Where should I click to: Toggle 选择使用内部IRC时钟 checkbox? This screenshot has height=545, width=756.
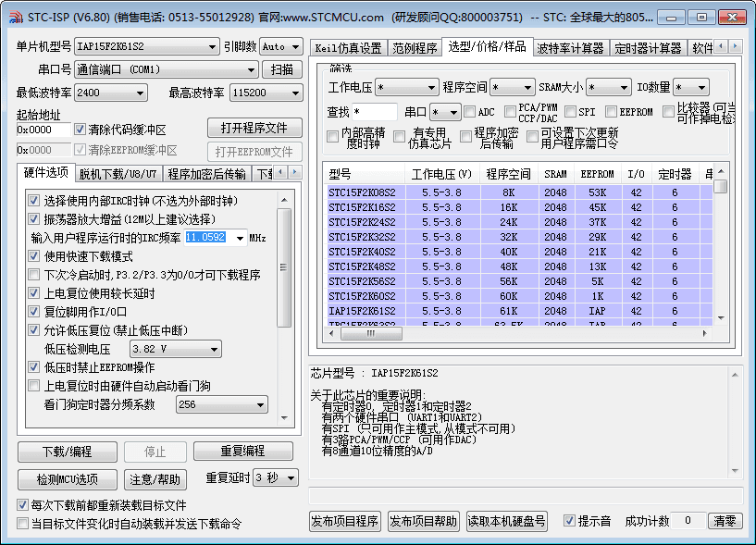point(33,201)
